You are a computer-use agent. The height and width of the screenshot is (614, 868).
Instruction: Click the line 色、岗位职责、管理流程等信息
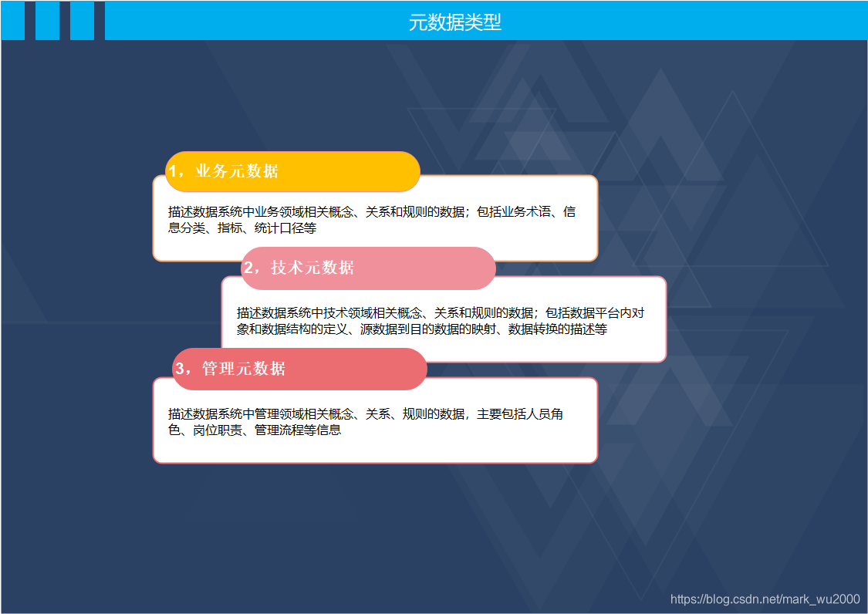tap(255, 430)
